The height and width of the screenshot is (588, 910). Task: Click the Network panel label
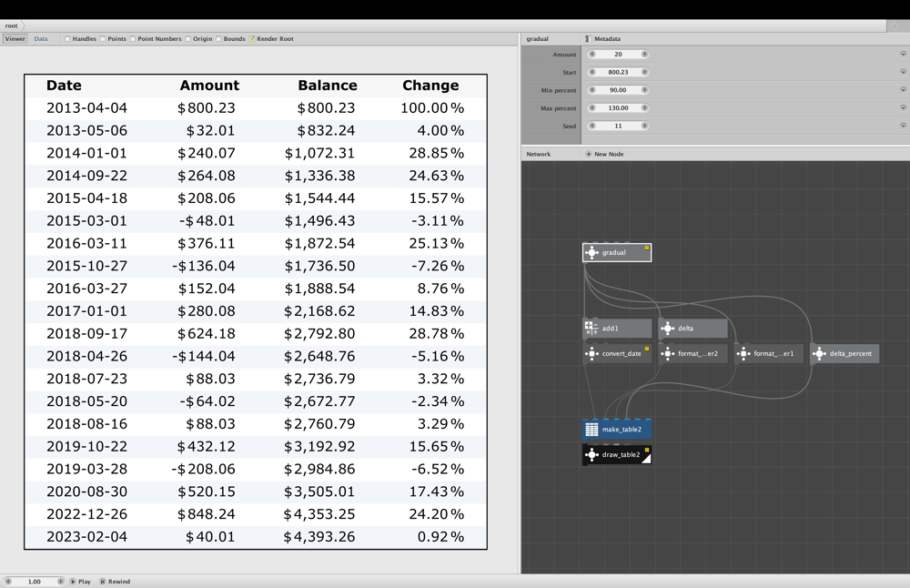tap(539, 154)
